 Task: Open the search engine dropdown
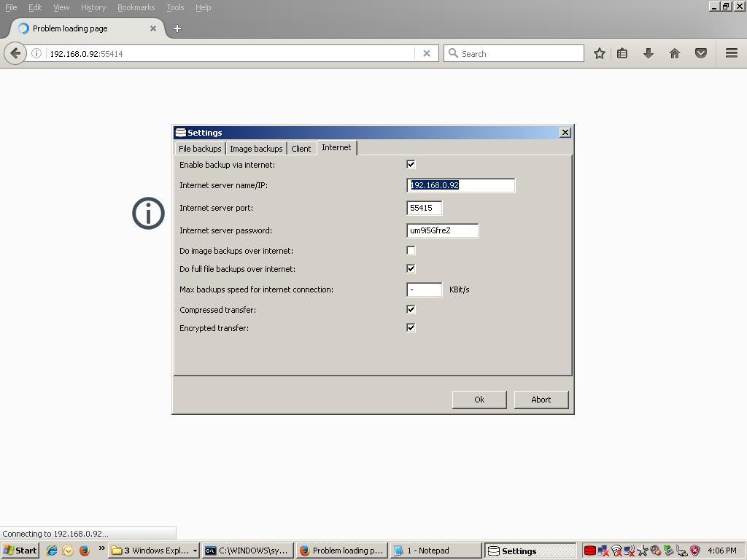pos(453,52)
